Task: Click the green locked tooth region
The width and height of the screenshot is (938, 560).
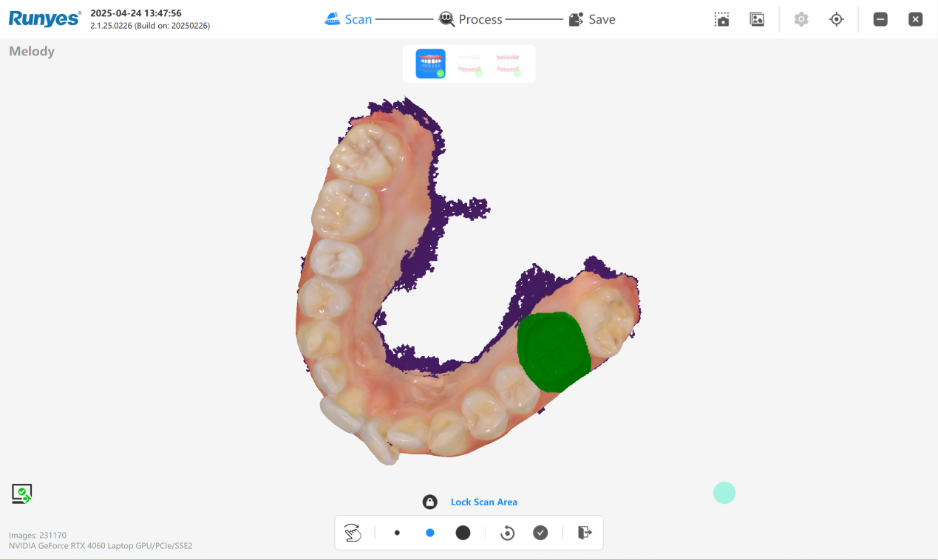Action: click(553, 352)
